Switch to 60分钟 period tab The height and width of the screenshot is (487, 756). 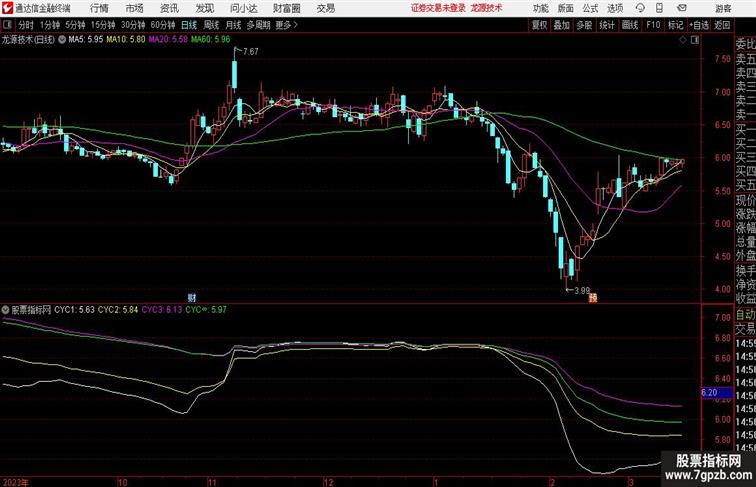tap(163, 25)
